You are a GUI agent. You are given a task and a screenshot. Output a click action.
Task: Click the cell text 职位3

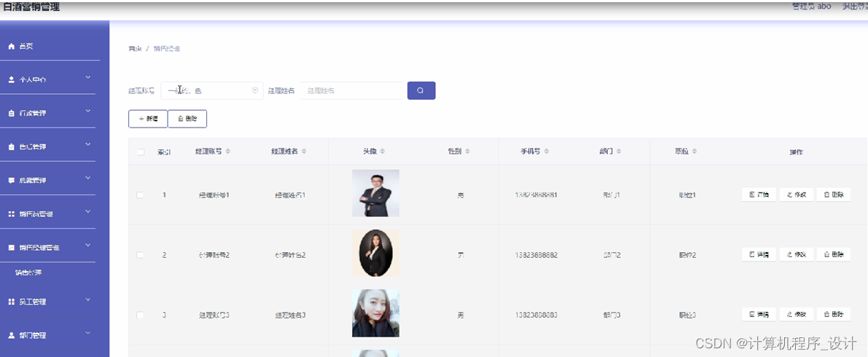click(x=687, y=315)
